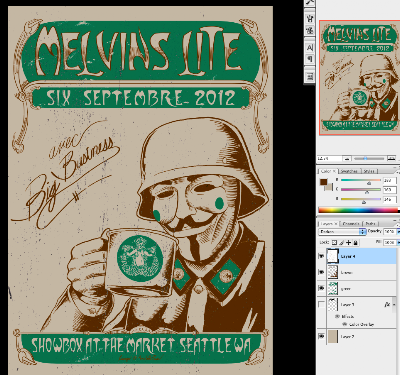The height and width of the screenshot is (375, 400).
Task: Enable Lock image pixels brush icon
Action: pos(342,243)
